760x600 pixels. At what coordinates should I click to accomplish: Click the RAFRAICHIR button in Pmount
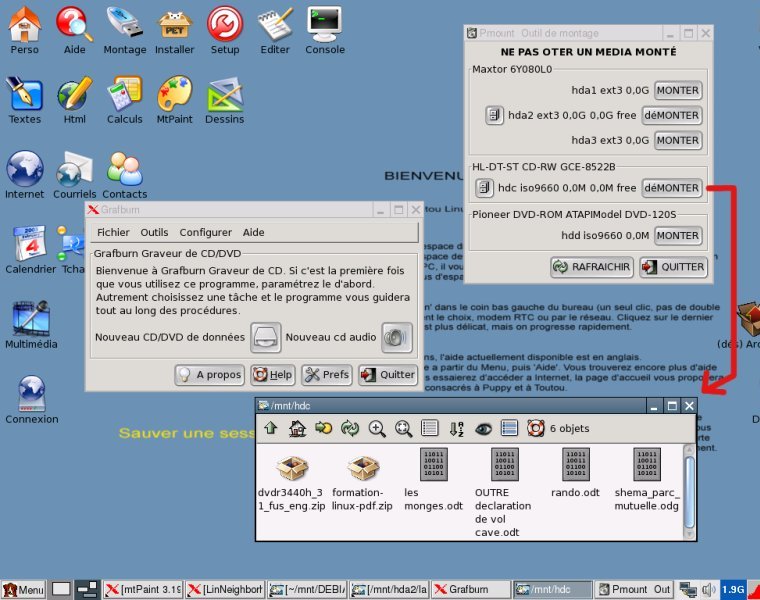(592, 267)
